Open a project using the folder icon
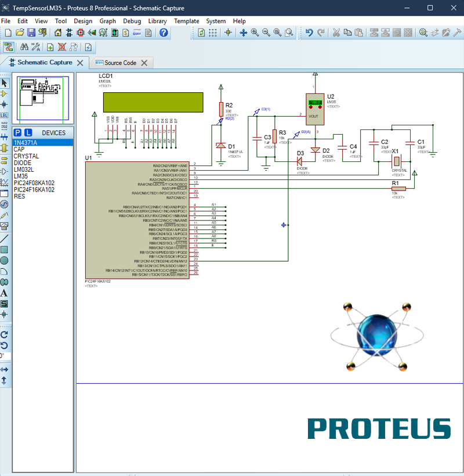 tap(20, 33)
